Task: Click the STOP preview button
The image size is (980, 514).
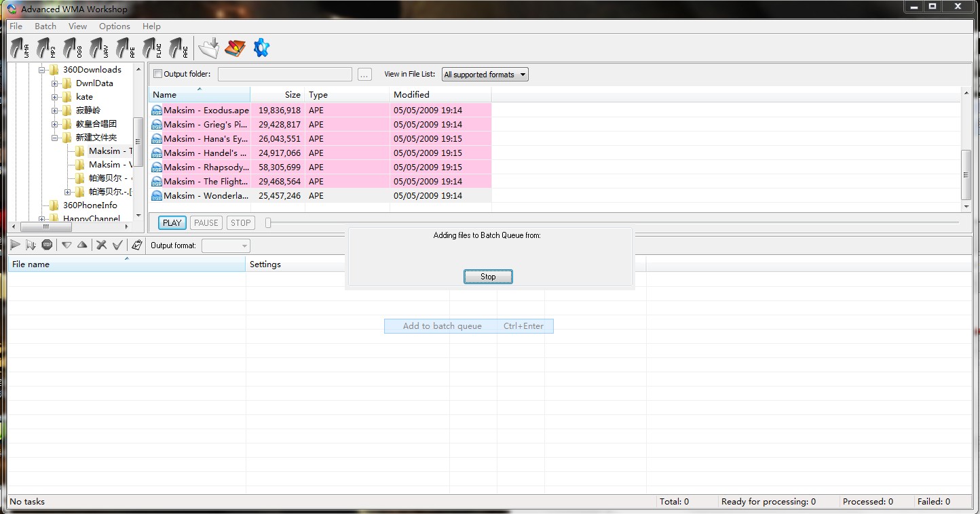Action: tap(241, 222)
